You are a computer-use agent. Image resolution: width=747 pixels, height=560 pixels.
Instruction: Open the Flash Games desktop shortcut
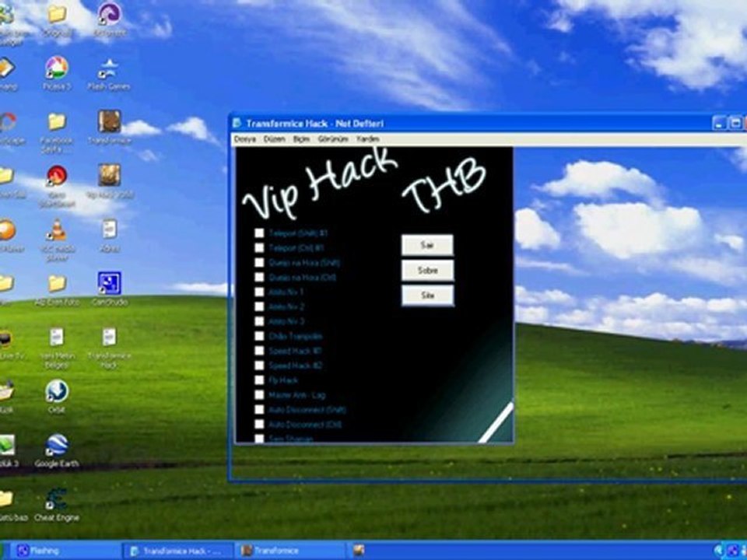pos(109,73)
